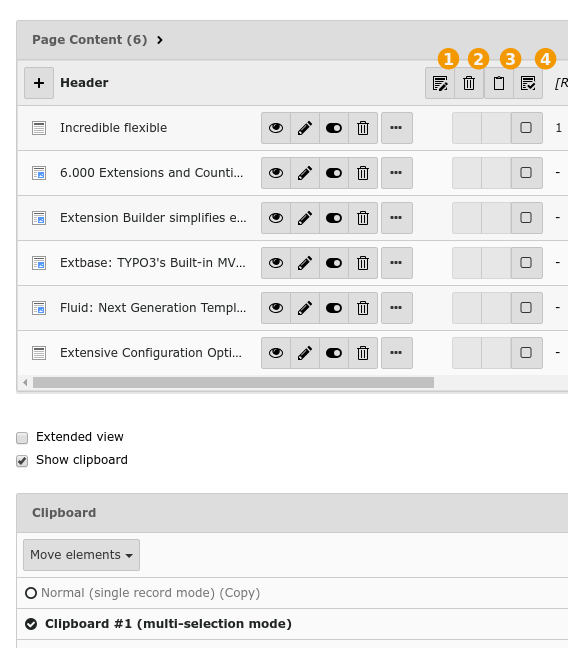Click the clipboard transfer icon in header row

point(499,83)
